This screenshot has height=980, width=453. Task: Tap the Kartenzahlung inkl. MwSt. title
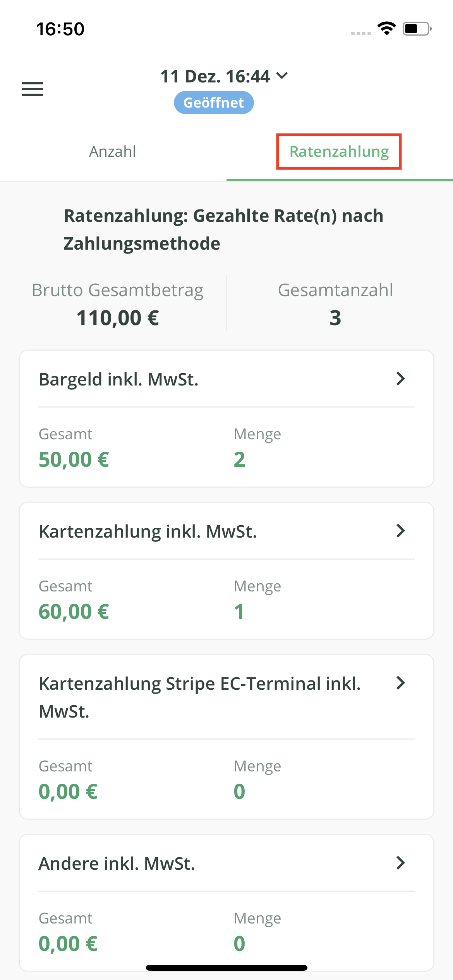click(148, 531)
